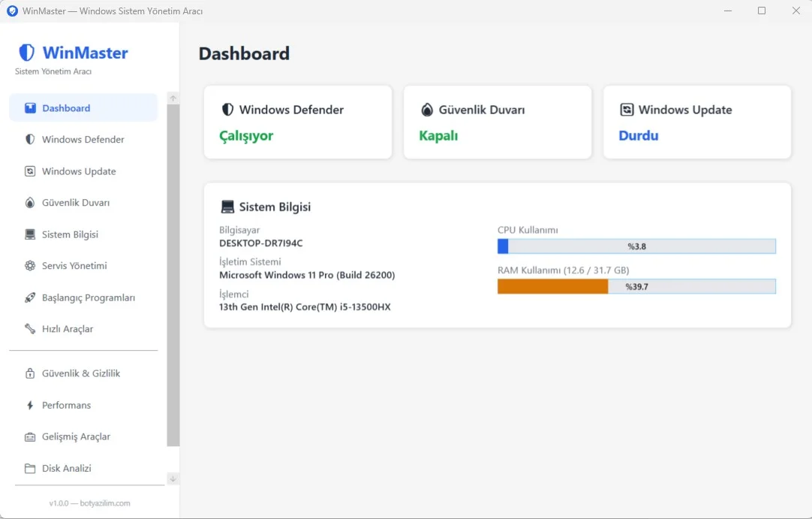
Task: Go to Performans section
Action: [x=83, y=405]
